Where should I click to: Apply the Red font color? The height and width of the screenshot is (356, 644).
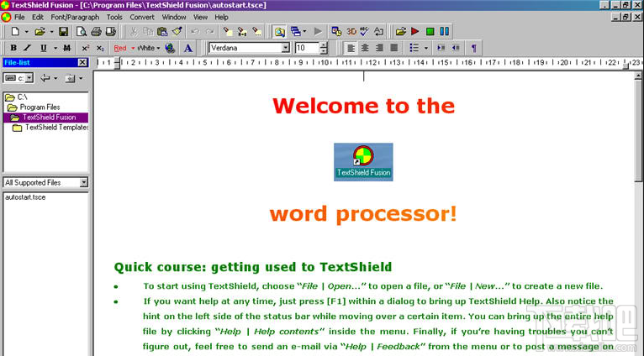click(x=120, y=48)
